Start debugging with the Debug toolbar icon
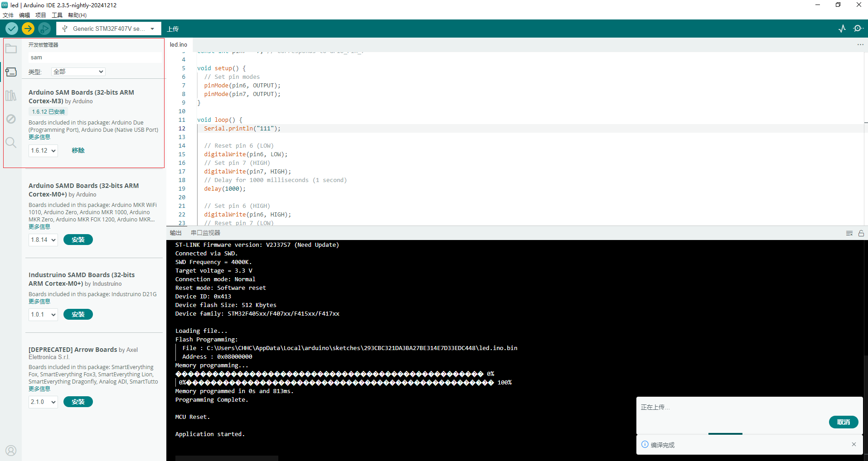 (x=44, y=28)
